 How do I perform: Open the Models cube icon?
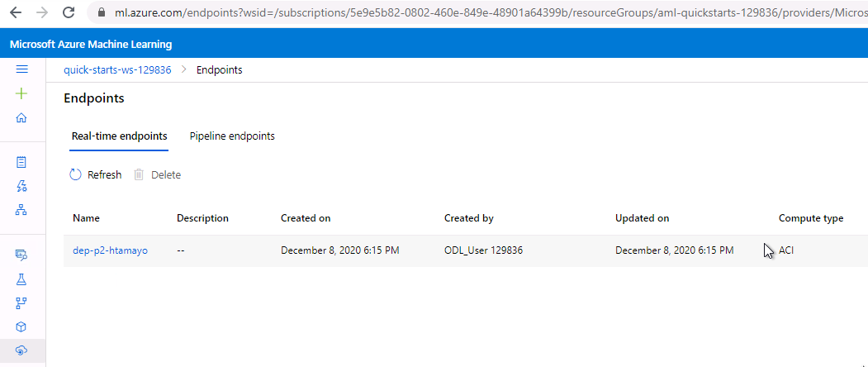tap(21, 326)
